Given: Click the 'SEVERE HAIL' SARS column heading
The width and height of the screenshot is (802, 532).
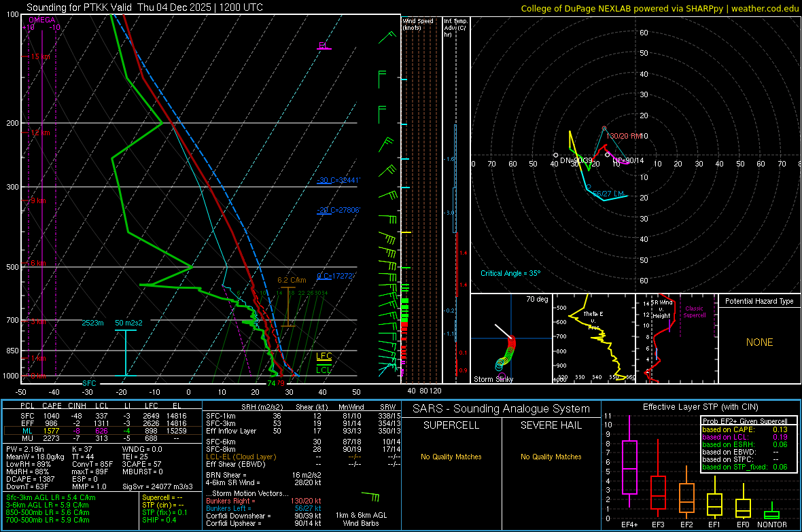Looking at the screenshot, I should point(551,425).
